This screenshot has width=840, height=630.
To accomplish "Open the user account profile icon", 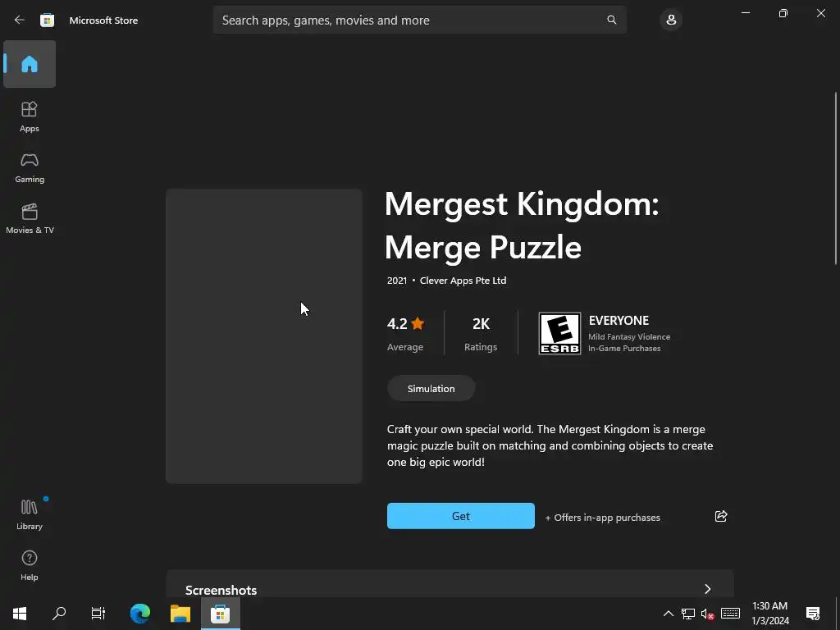I will click(x=671, y=20).
